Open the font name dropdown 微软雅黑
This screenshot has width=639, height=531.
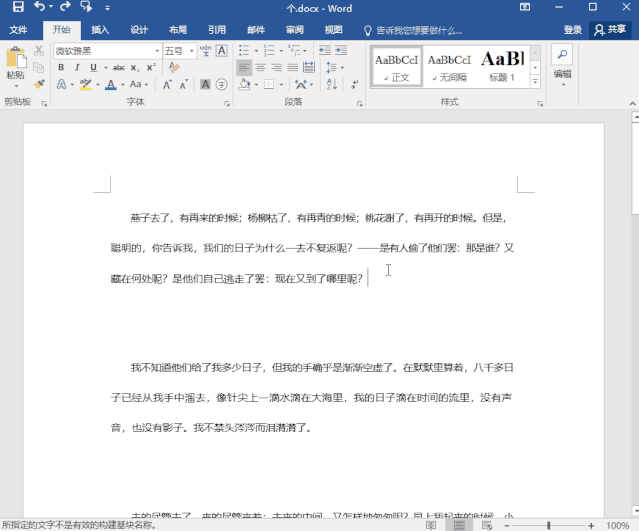coord(157,51)
